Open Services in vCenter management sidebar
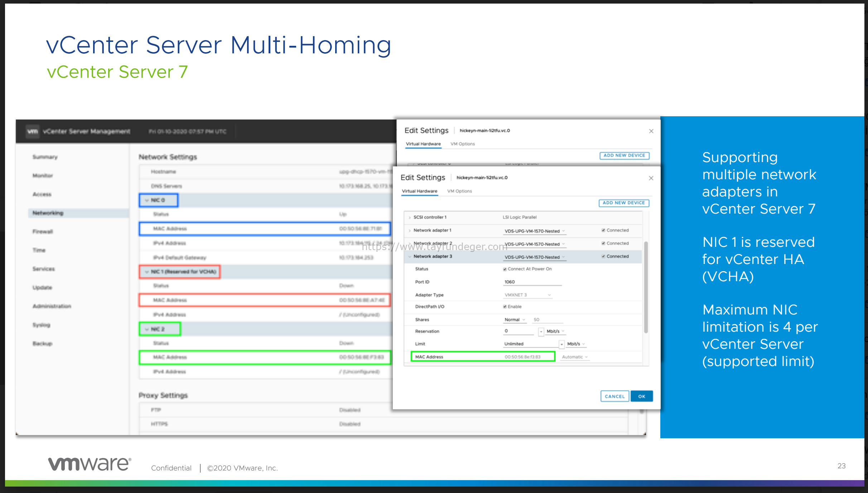 44,269
